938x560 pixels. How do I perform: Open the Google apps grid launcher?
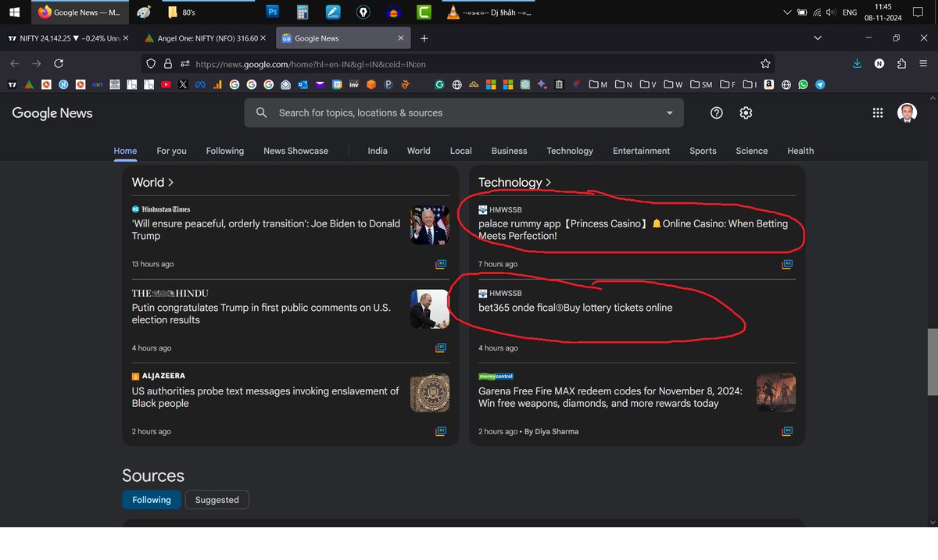[x=878, y=112]
